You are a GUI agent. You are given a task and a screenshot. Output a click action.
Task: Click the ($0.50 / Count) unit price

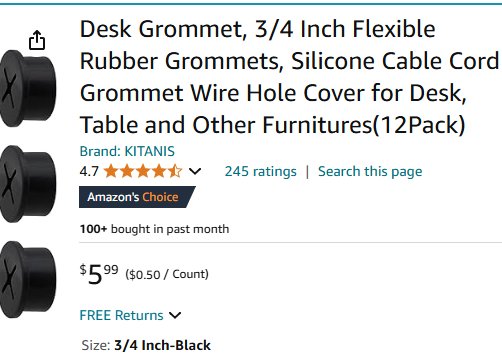pyautogui.click(x=167, y=274)
